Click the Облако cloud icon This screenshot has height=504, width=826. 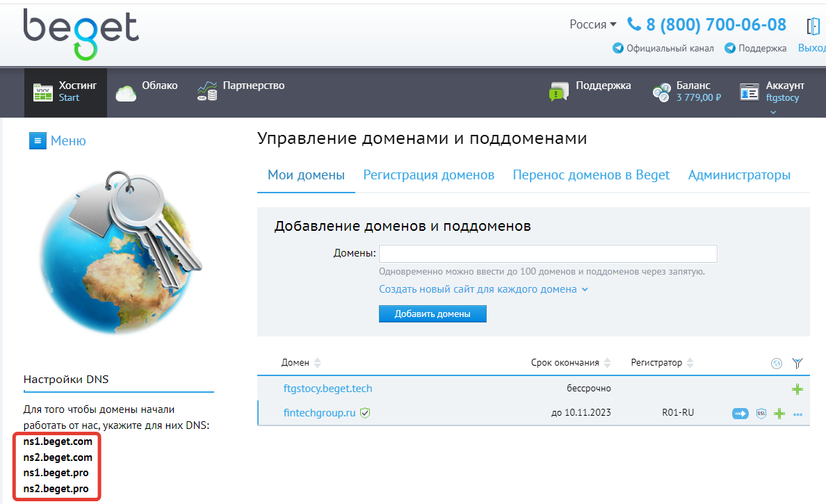point(126,94)
